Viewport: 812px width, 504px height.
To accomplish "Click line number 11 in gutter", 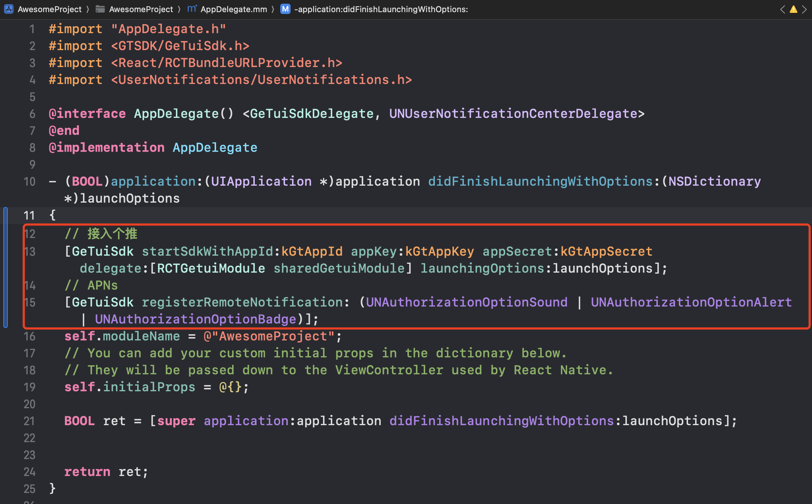I will pos(29,215).
